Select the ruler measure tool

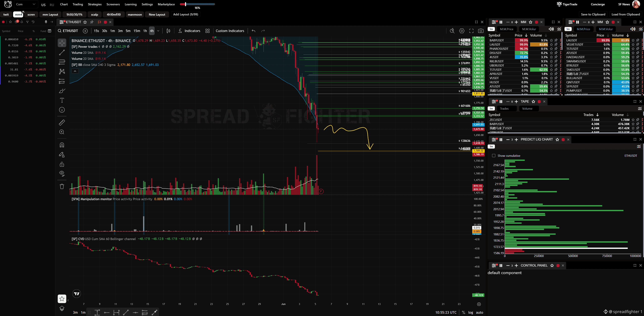(62, 122)
